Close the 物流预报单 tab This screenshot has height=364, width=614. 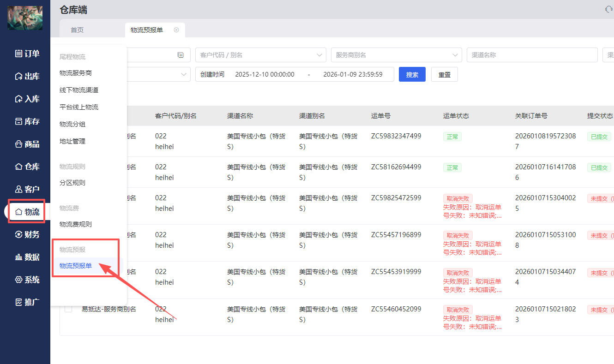click(x=176, y=30)
